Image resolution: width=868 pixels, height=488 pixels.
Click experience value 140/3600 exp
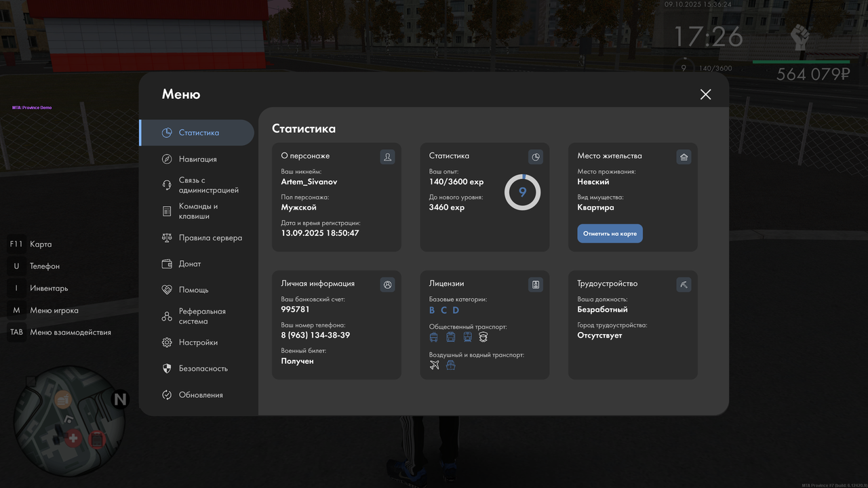pyautogui.click(x=456, y=182)
